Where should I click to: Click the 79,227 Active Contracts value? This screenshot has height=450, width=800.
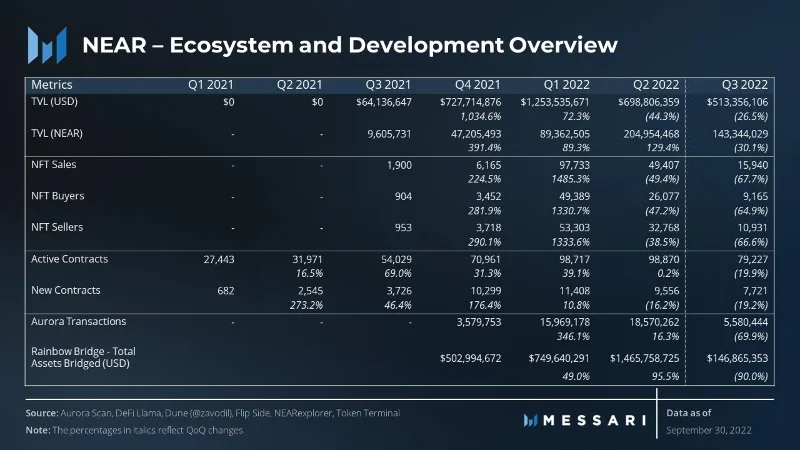tap(753, 259)
